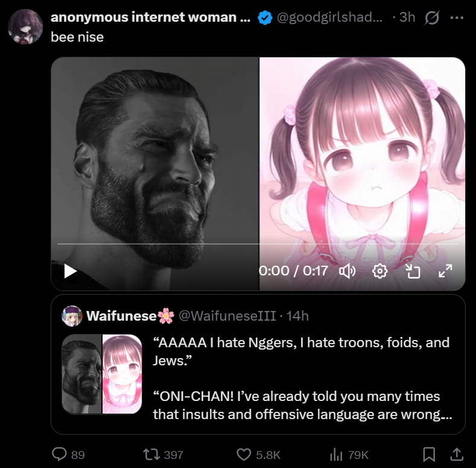This screenshot has width=476, height=468.
Task: Open video settings gear icon
Action: pyautogui.click(x=379, y=271)
